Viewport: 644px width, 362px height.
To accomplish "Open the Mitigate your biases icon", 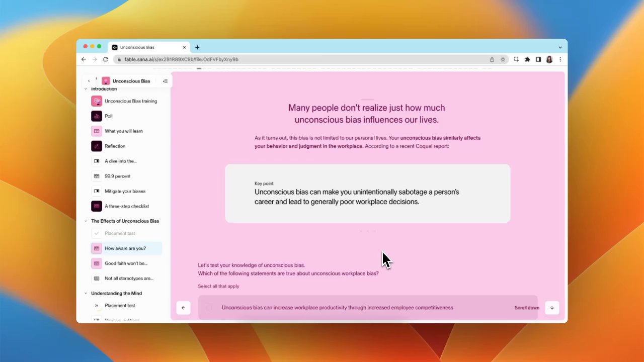I will click(x=97, y=191).
